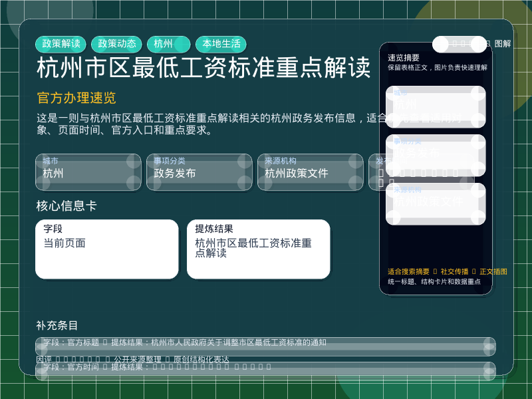Click the 速览摘要 panel heading
532x399 pixels.
pyautogui.click(x=404, y=58)
